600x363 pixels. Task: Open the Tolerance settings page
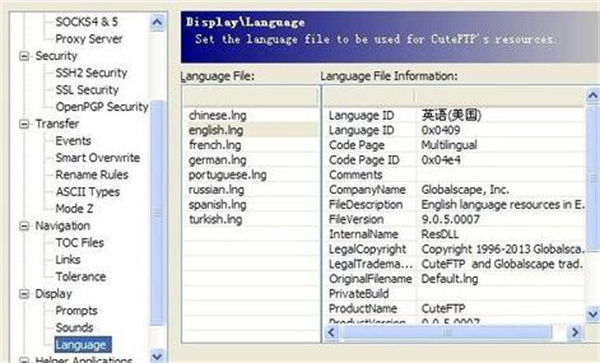pyautogui.click(x=81, y=277)
